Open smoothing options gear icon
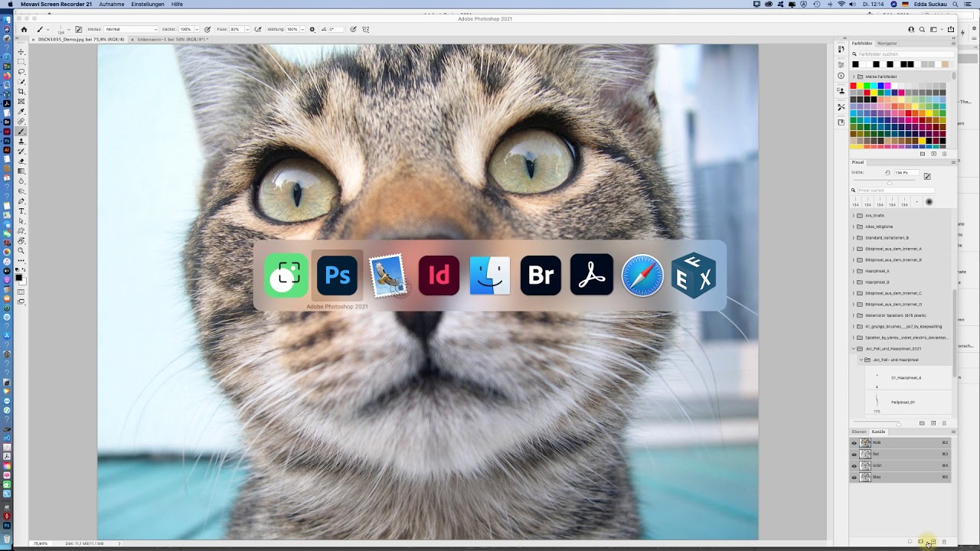 point(312,29)
